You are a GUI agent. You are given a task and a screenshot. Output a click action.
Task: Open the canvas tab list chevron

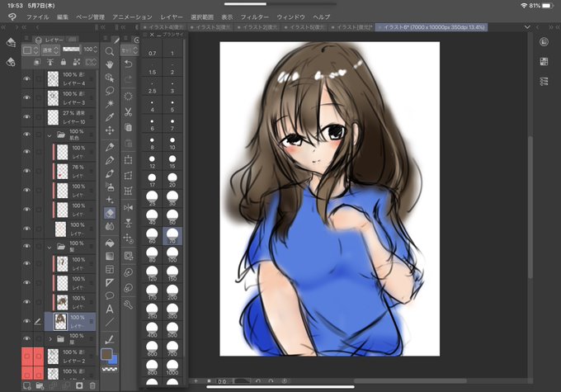[x=527, y=27]
